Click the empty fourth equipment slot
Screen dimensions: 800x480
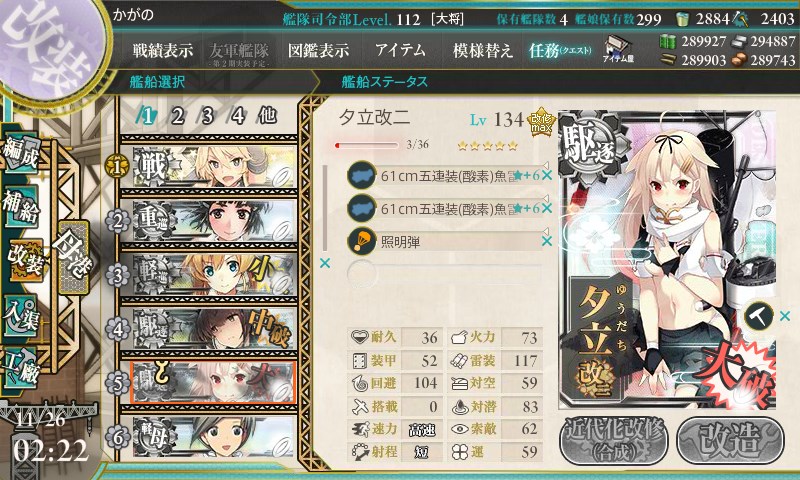coord(444,274)
